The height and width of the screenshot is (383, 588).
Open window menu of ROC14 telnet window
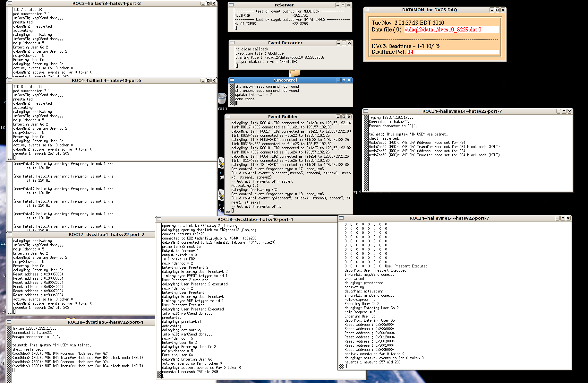pos(366,111)
